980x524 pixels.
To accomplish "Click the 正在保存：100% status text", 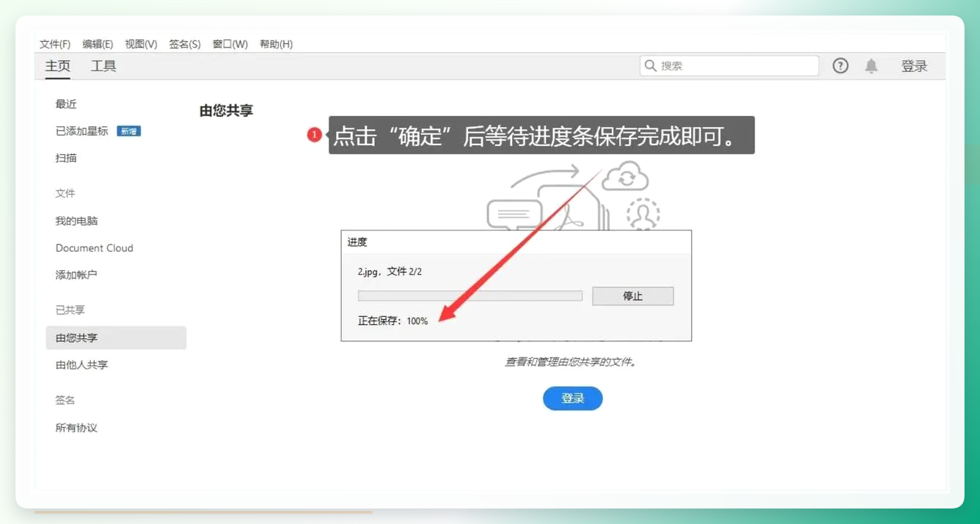I will tap(392, 321).
